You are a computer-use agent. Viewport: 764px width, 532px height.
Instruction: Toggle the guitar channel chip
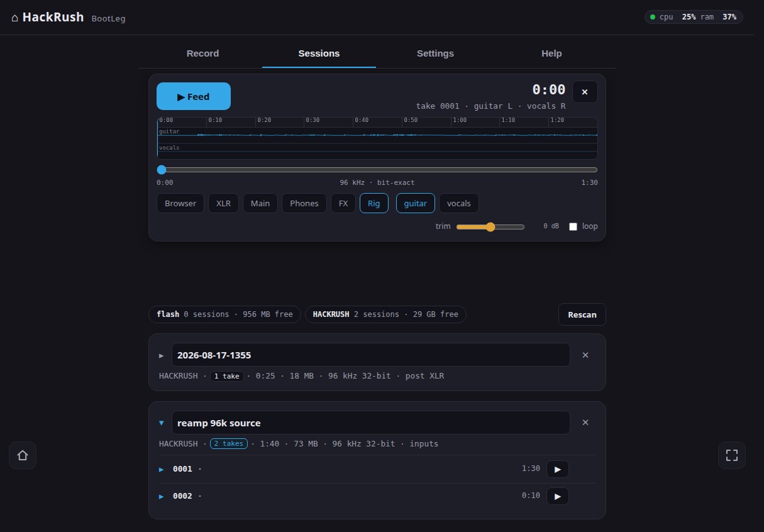coord(416,203)
